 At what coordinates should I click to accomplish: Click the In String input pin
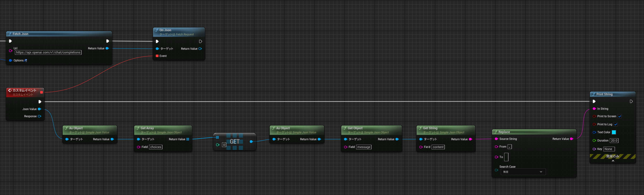click(x=594, y=109)
